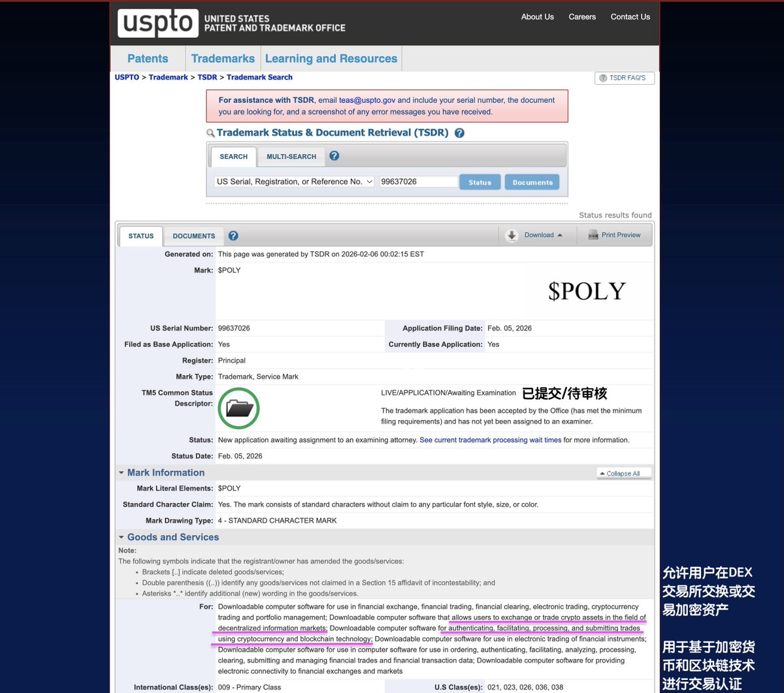
Task: Click U.S Class(es) value '021, 023, 026, 036, 038'
Action: click(x=526, y=687)
